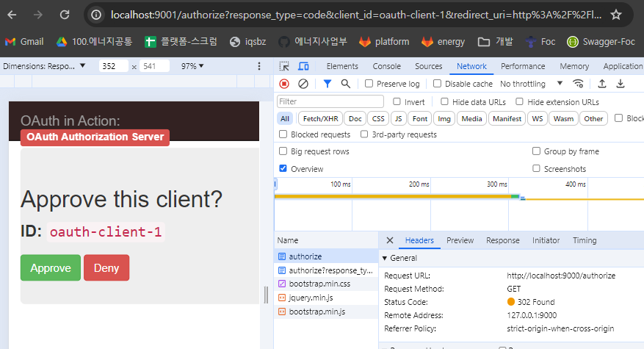Check the Invert filter checkbox
Image resolution: width=644 pixels, height=349 pixels.
[397, 101]
